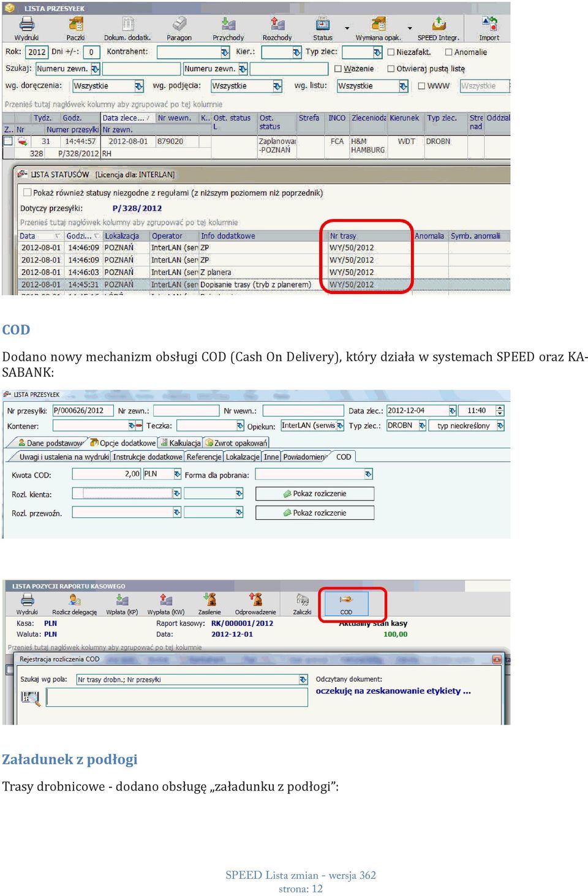Select the Referencje tab
The image size is (588, 896).
coord(204,457)
